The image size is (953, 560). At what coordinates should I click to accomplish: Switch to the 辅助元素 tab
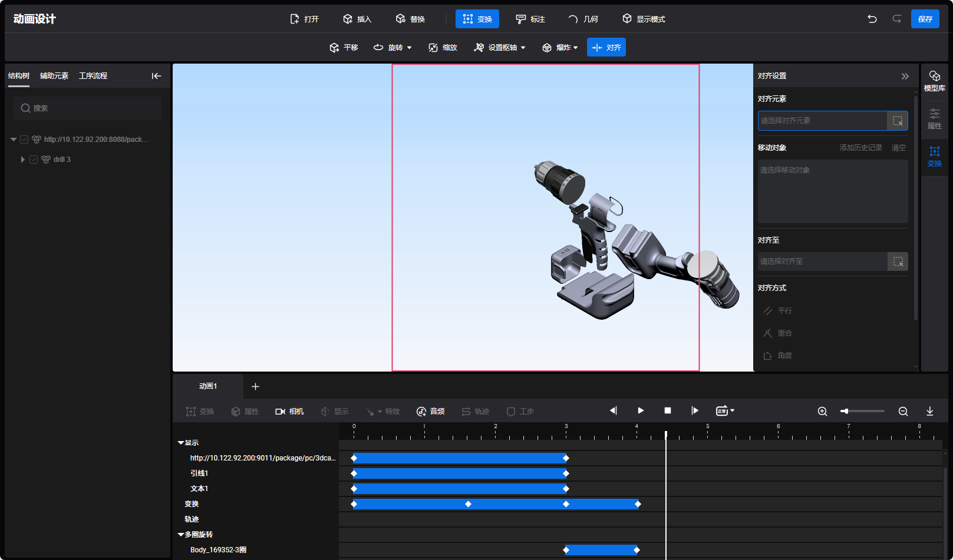point(54,76)
